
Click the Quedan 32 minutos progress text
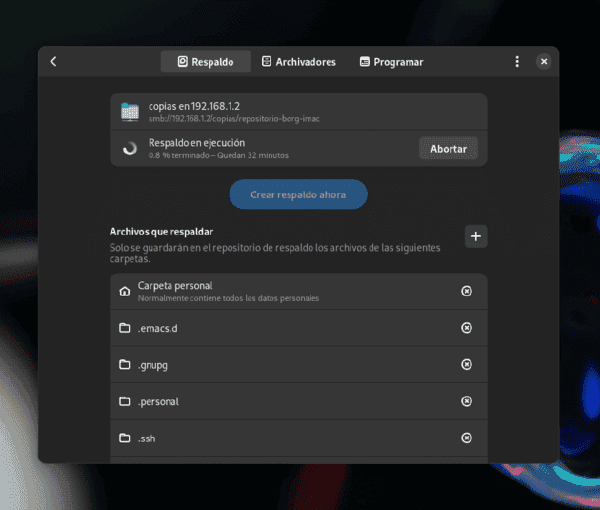point(253,155)
